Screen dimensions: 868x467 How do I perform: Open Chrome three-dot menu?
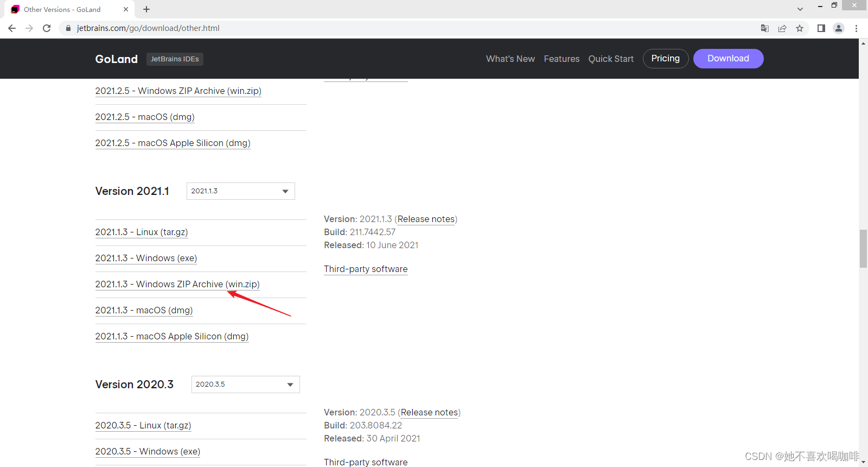[x=856, y=28]
